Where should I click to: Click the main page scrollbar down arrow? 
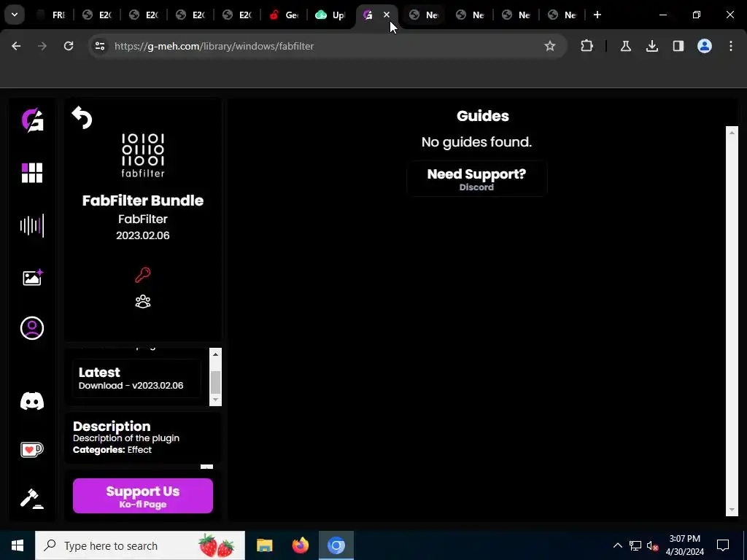point(732,510)
